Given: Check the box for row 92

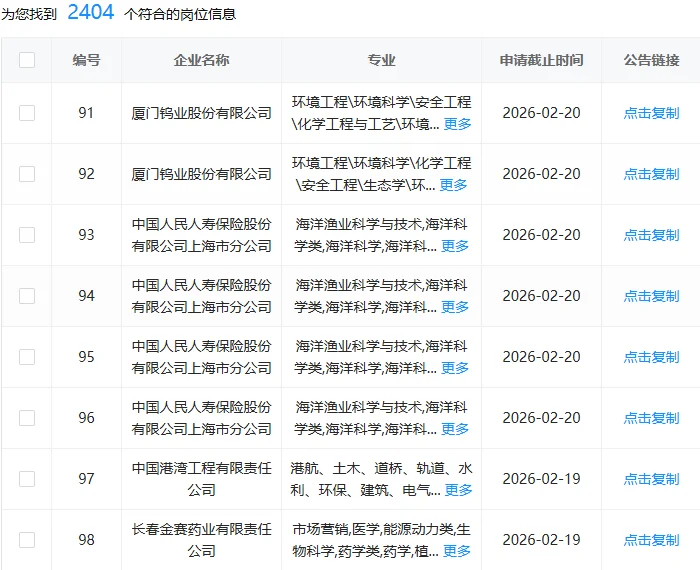Looking at the screenshot, I should [x=27, y=174].
